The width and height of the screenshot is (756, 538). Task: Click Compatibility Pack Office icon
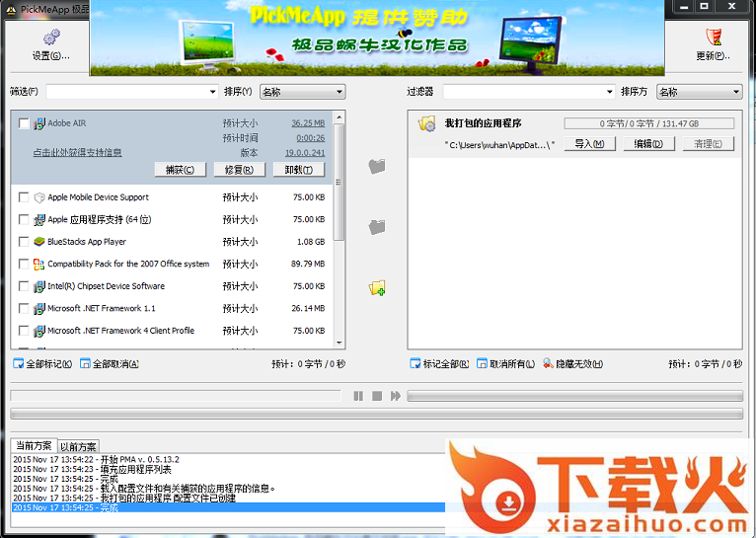[x=39, y=264]
